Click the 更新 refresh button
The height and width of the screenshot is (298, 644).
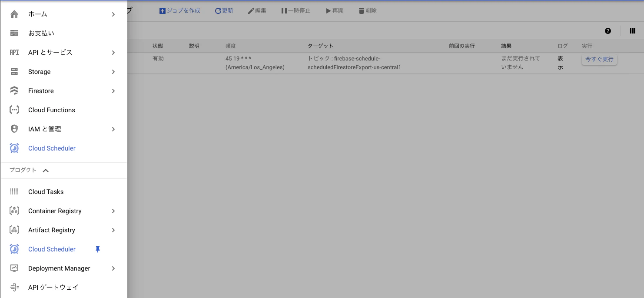coord(224,10)
